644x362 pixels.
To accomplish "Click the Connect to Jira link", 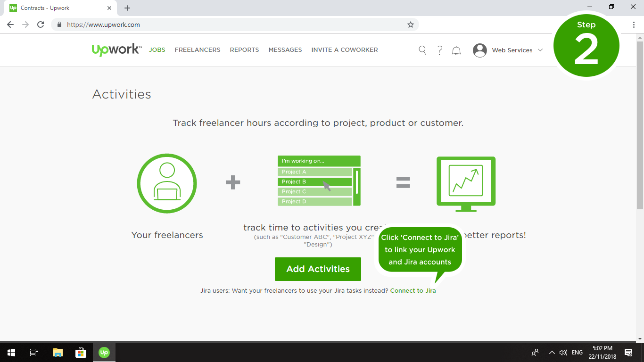I will [x=413, y=291].
